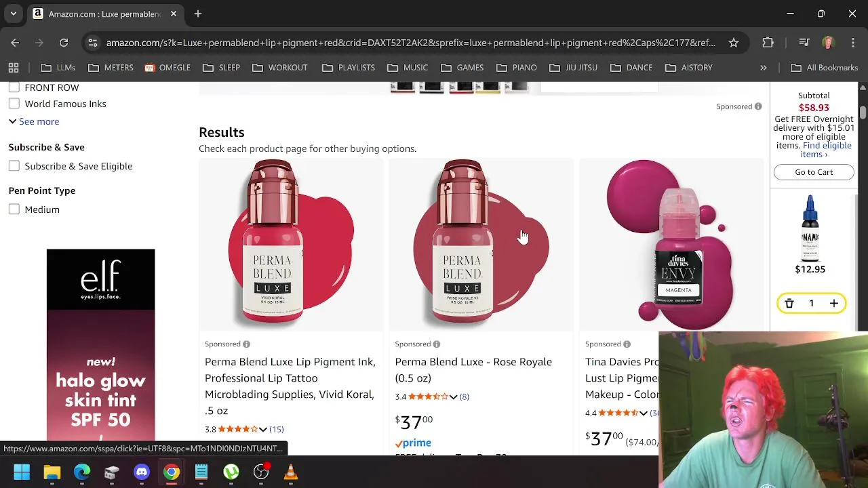Bookmark this page with star icon
The image size is (868, 488).
pyautogui.click(x=734, y=43)
